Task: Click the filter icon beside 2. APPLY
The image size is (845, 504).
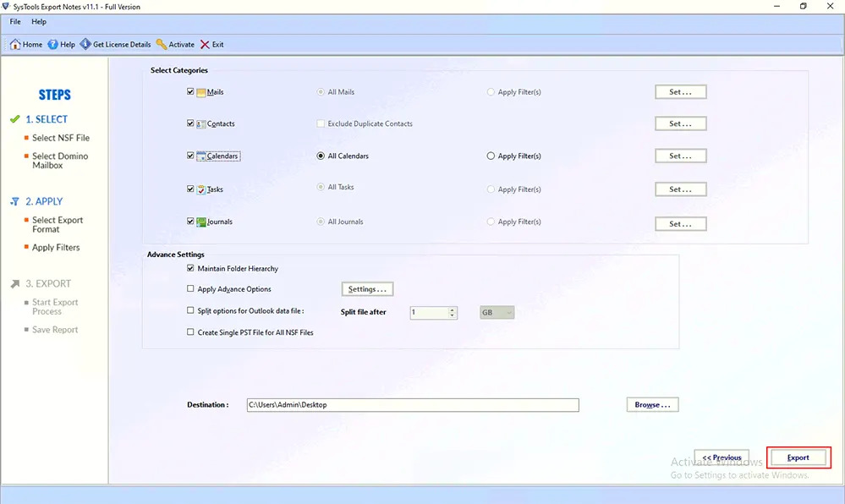Action: [x=15, y=201]
